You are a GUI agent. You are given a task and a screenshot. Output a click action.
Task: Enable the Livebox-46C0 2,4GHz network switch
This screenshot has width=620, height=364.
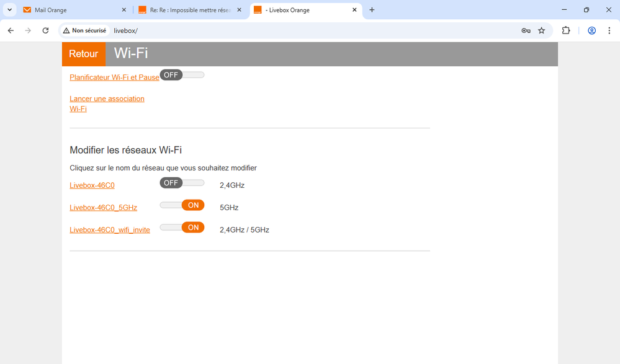tap(182, 183)
